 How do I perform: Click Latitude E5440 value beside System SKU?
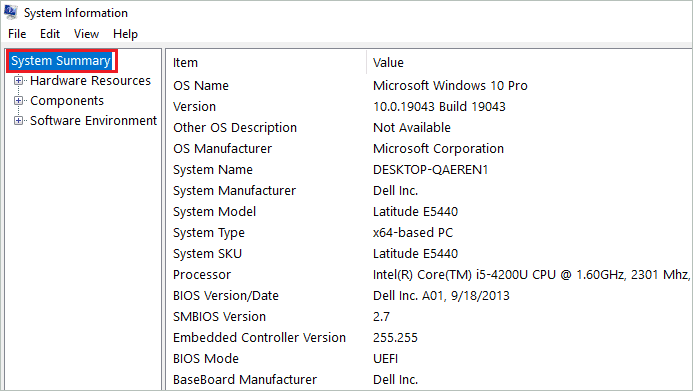[x=415, y=254]
